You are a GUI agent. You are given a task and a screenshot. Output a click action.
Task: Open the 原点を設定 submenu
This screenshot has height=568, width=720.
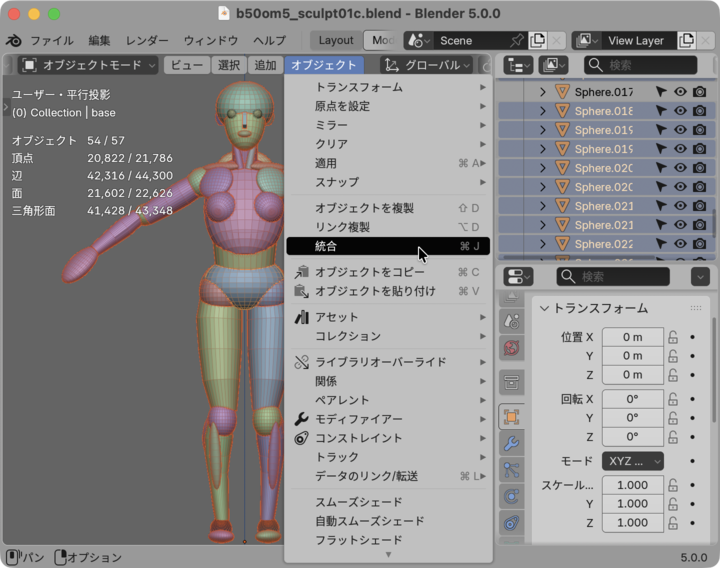(388, 106)
